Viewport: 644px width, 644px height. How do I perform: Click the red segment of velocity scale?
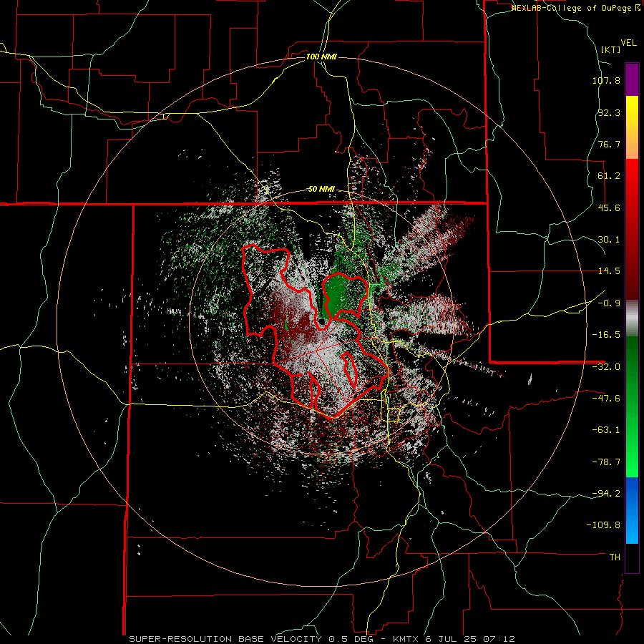(x=632, y=229)
